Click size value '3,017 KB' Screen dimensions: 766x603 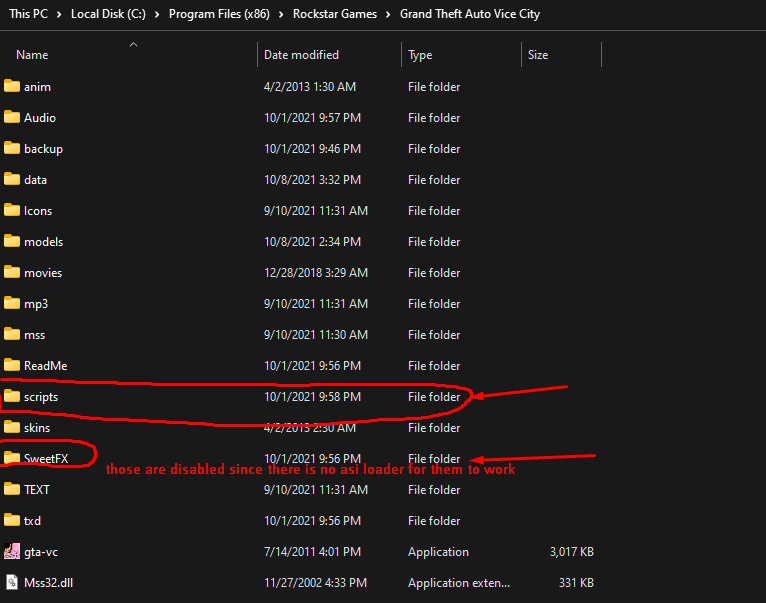pos(572,552)
